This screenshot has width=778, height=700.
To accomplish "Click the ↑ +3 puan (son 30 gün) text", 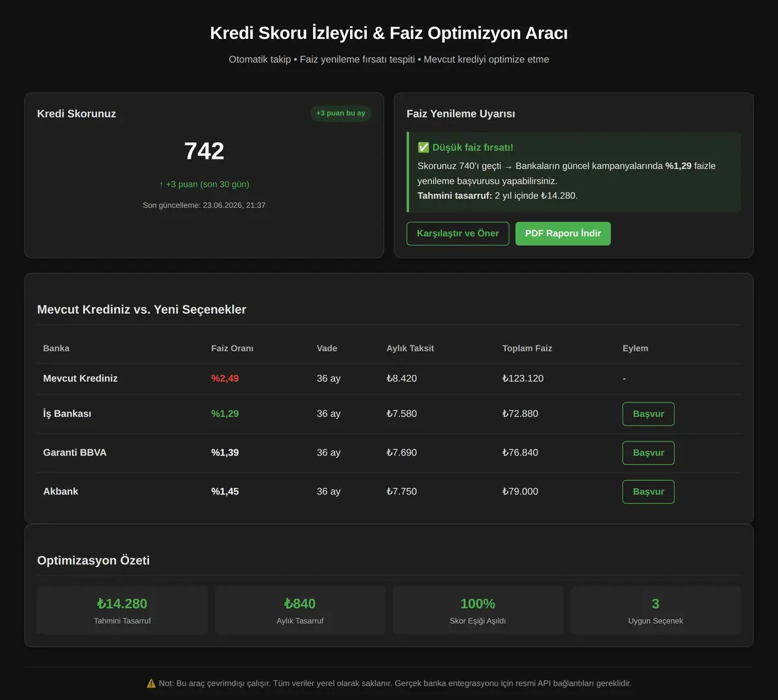I will 204,184.
